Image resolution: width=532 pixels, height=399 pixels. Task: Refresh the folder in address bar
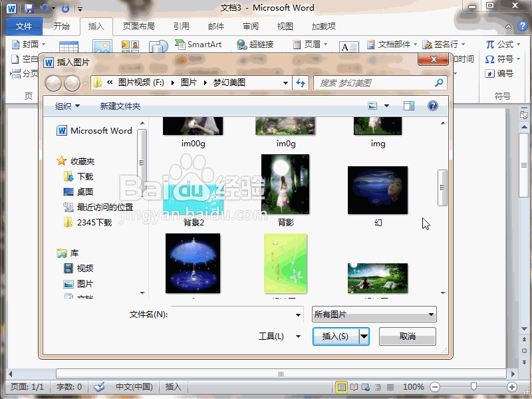pyautogui.click(x=301, y=82)
